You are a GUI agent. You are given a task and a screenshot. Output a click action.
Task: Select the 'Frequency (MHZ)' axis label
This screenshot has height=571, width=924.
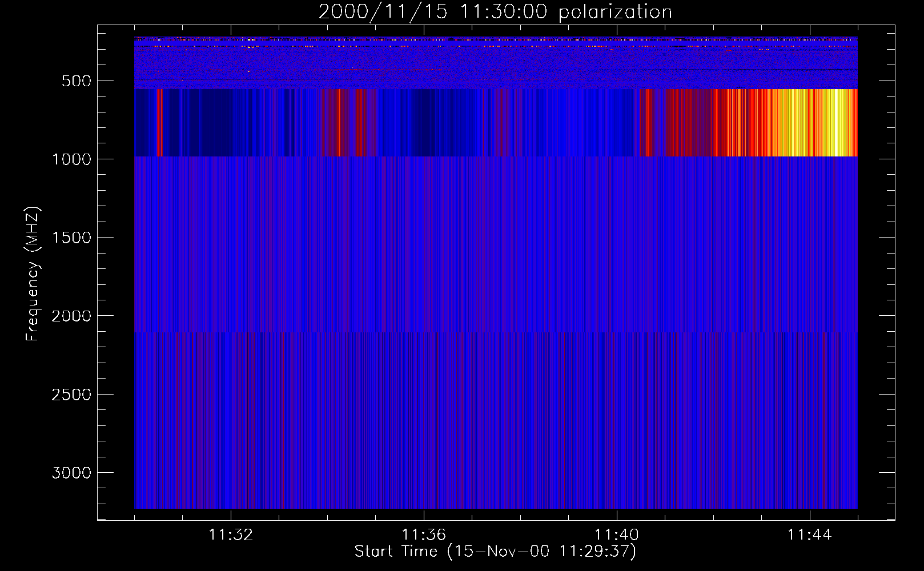click(33, 274)
